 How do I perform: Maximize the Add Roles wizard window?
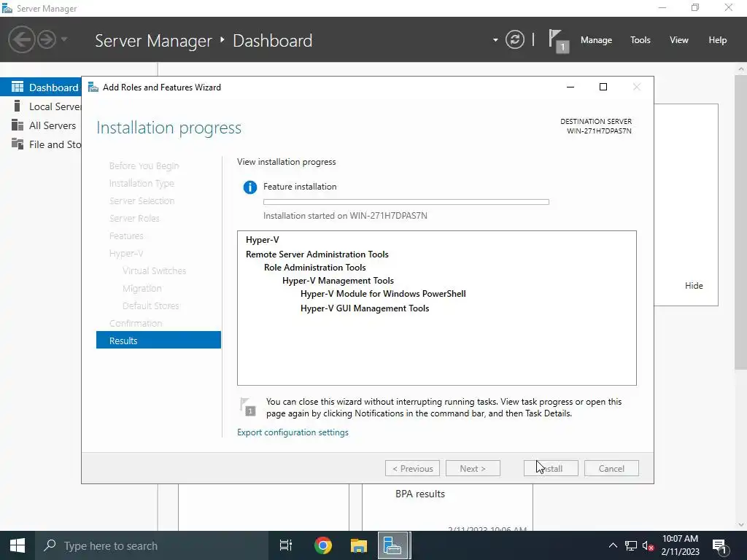point(603,87)
